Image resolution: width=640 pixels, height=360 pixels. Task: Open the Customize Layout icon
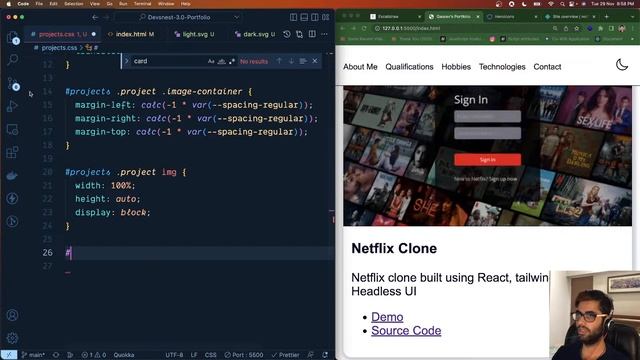tap(326, 17)
